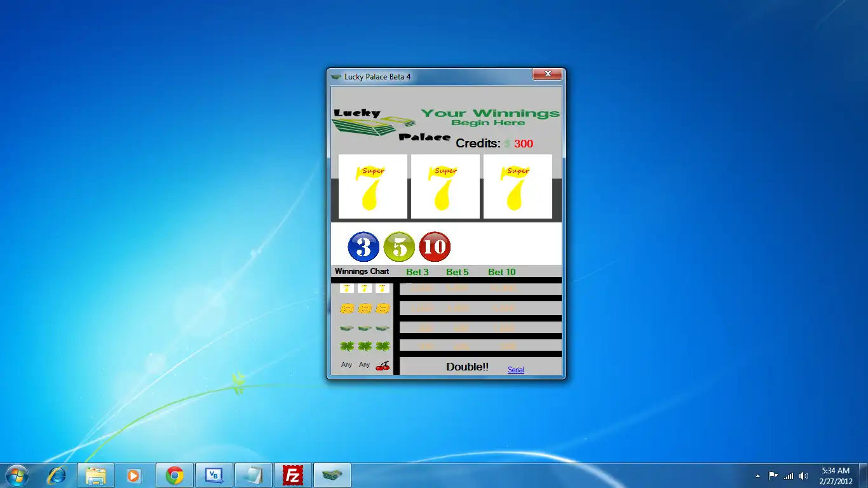
Task: Click the green "Bet 3" column header
Action: click(417, 272)
